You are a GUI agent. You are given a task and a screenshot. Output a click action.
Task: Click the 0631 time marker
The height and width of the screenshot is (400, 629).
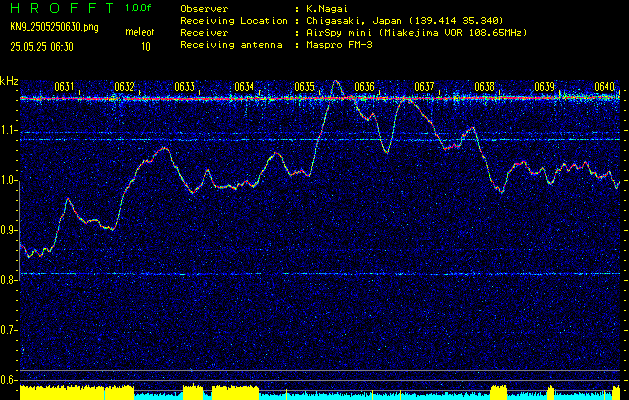click(64, 87)
